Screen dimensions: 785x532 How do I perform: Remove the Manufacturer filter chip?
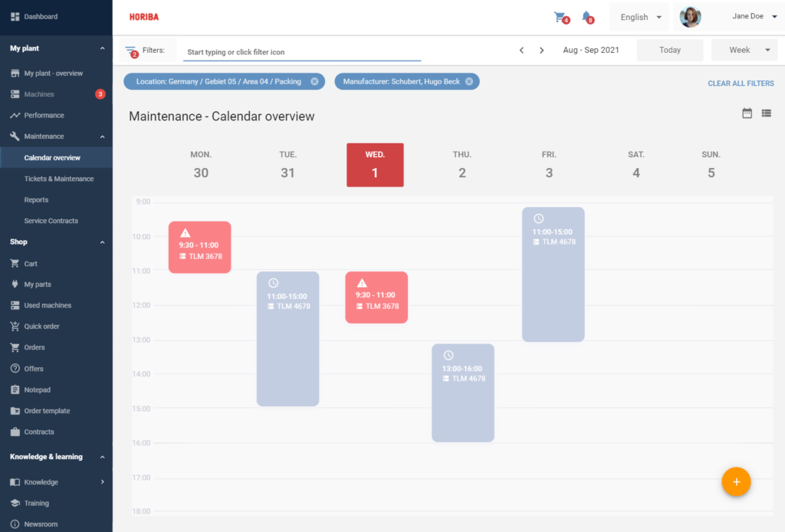coord(469,81)
